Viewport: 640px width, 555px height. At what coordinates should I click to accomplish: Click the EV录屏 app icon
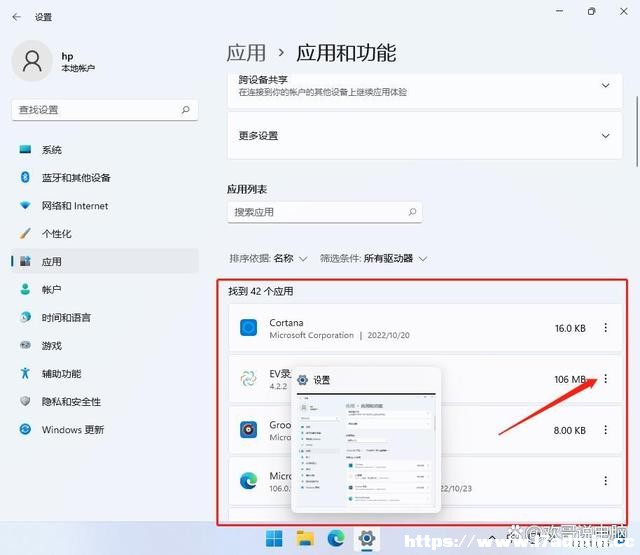coord(249,379)
